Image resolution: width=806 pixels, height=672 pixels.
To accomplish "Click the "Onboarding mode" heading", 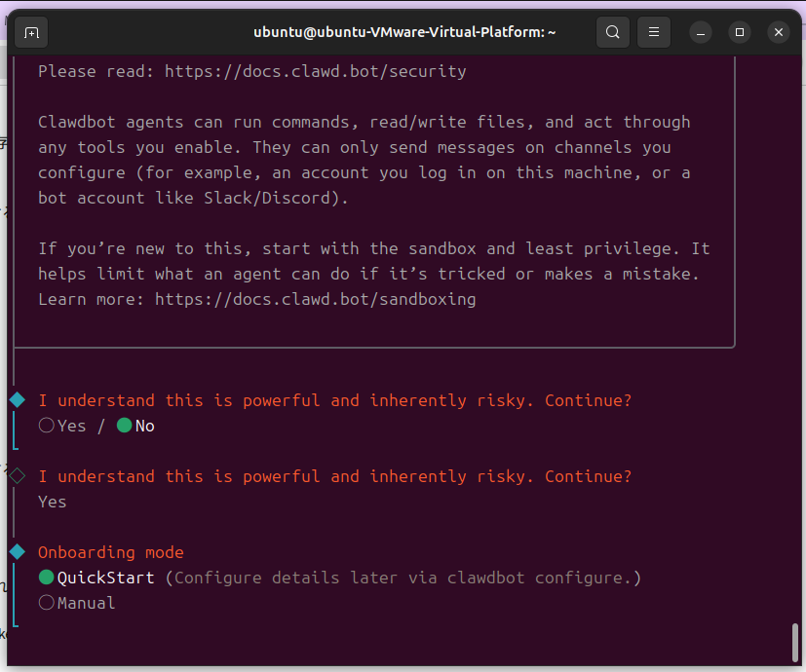I will [111, 552].
